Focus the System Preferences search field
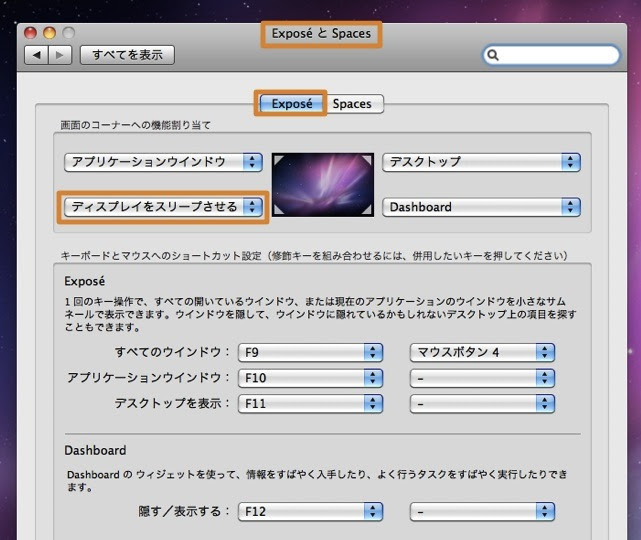The image size is (641, 540). coord(551,55)
